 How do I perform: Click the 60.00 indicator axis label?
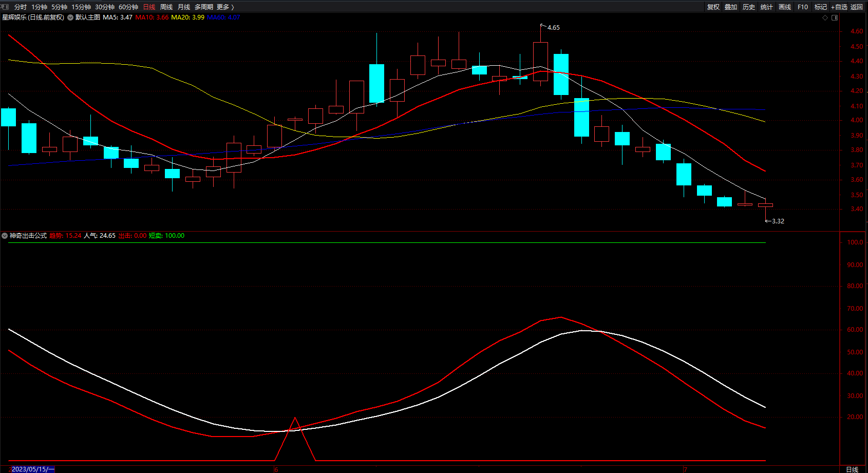(855, 330)
